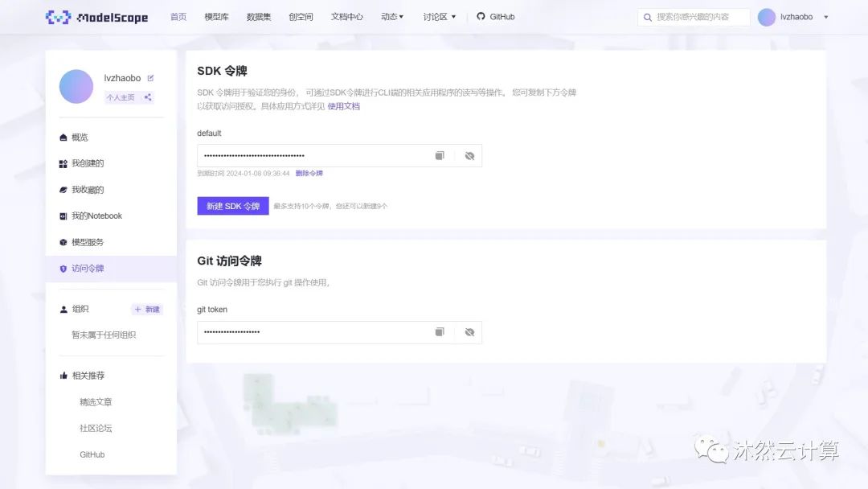868x489 pixels.
Task: Expand the 讨论区 dropdown
Action: (439, 16)
